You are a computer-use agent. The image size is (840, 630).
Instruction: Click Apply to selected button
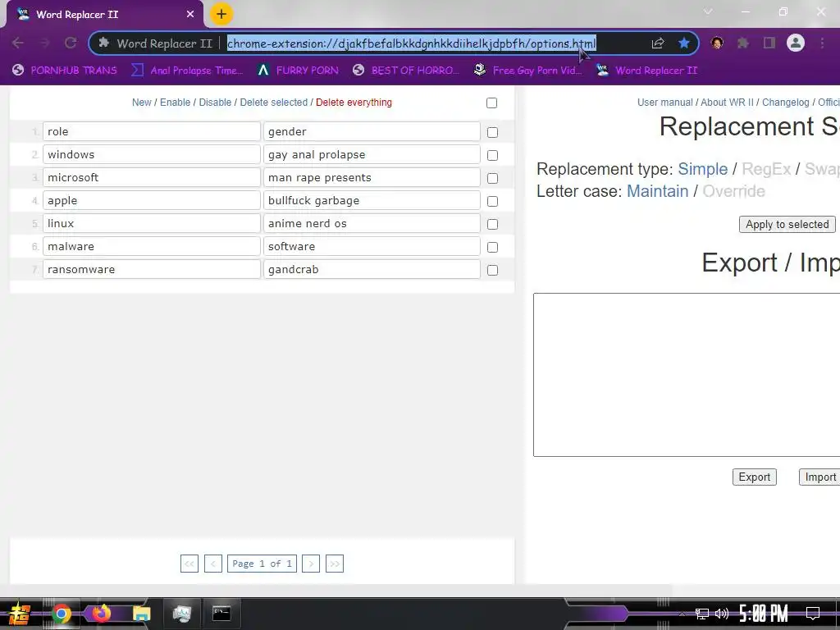tap(787, 225)
